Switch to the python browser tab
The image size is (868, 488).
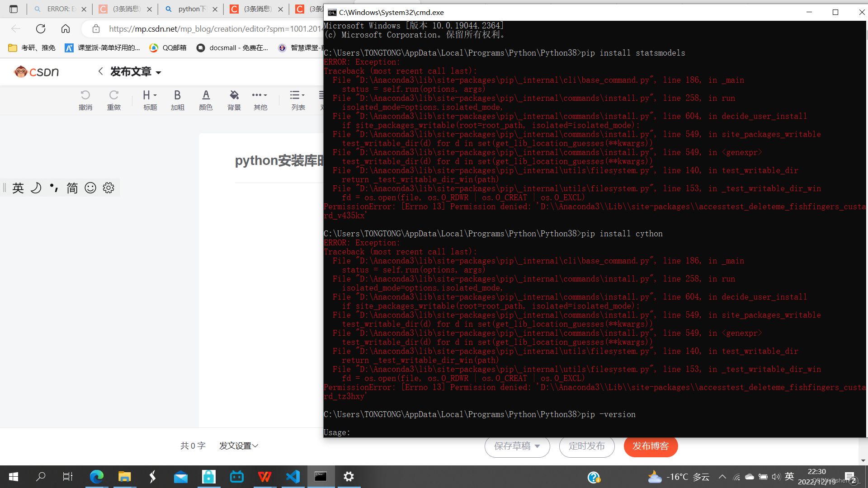(190, 9)
